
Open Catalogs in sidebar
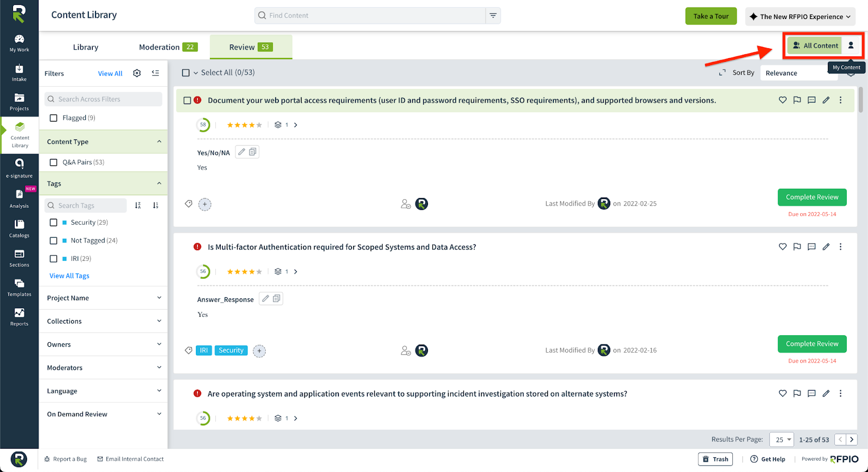[x=19, y=228]
